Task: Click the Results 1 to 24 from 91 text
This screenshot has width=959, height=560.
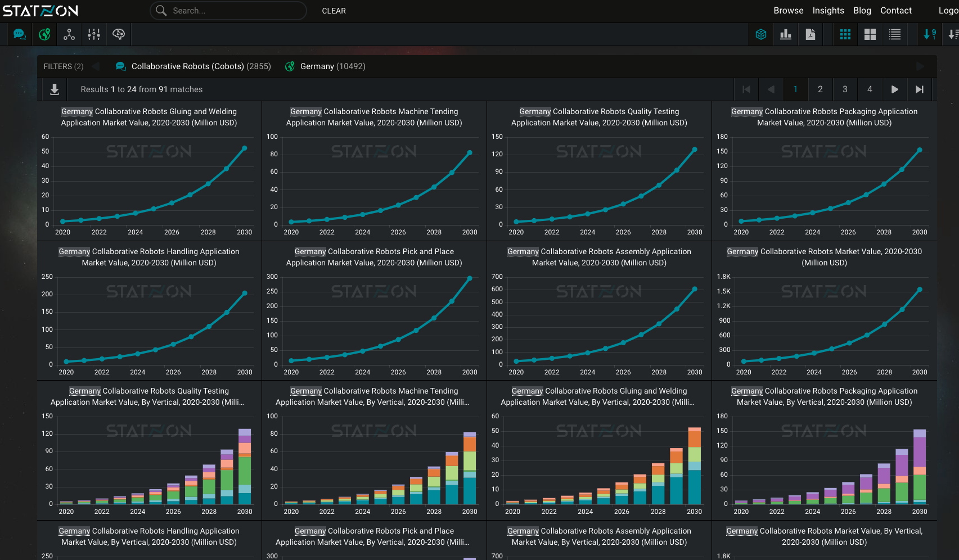Action: coord(141,89)
